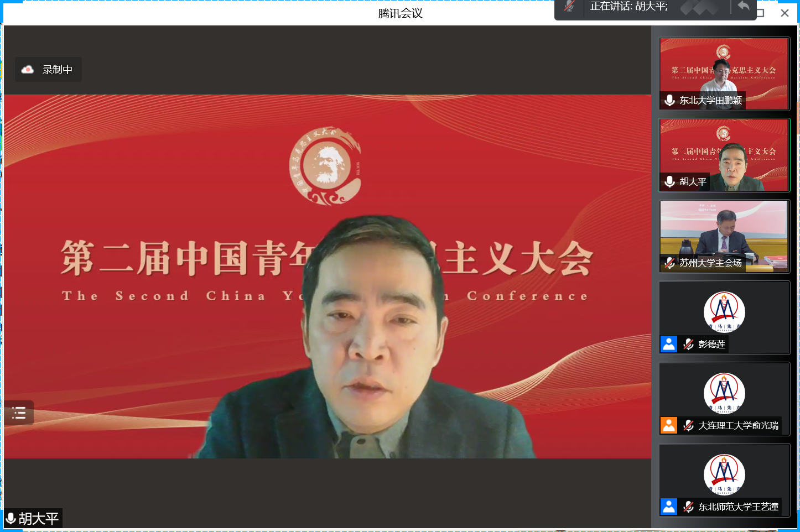
Task: Click the muted mic icon beside 彭德莲
Action: (688, 344)
